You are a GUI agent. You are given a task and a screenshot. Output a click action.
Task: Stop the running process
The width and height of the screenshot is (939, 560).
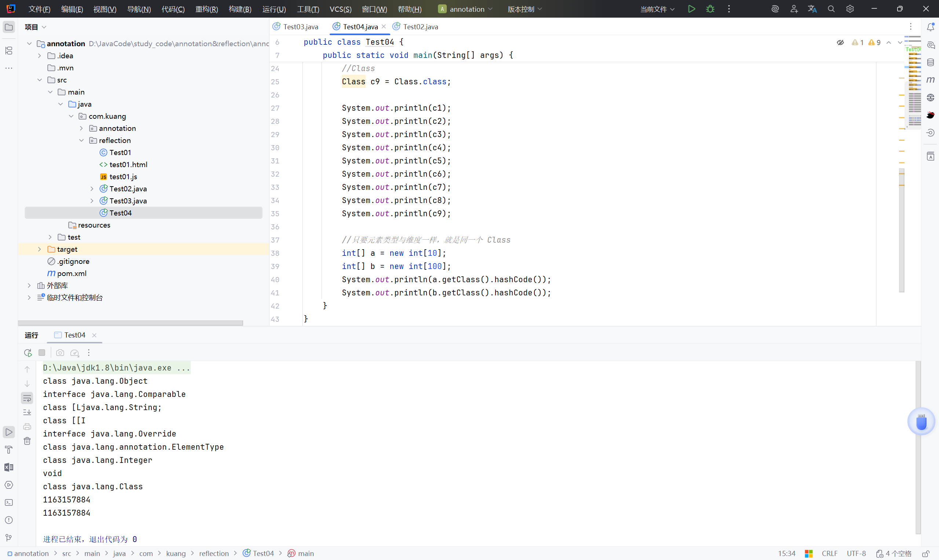tap(42, 353)
